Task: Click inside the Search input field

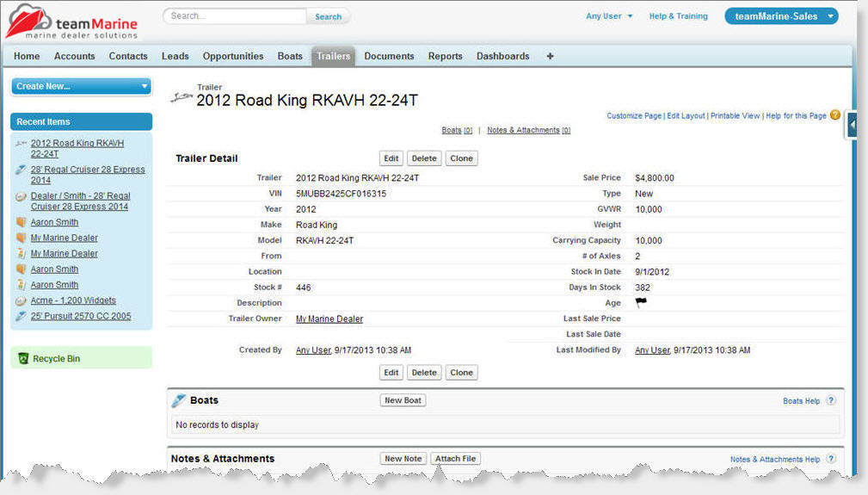Action: click(x=235, y=16)
